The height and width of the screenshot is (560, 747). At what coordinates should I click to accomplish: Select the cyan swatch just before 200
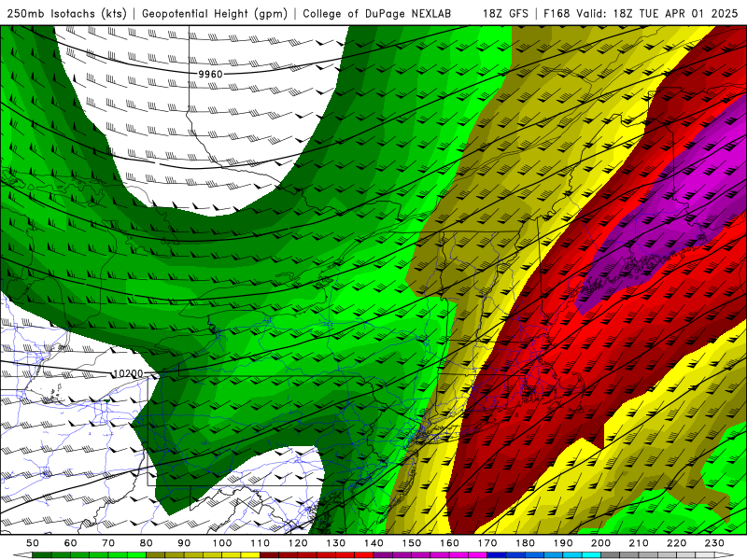click(591, 555)
